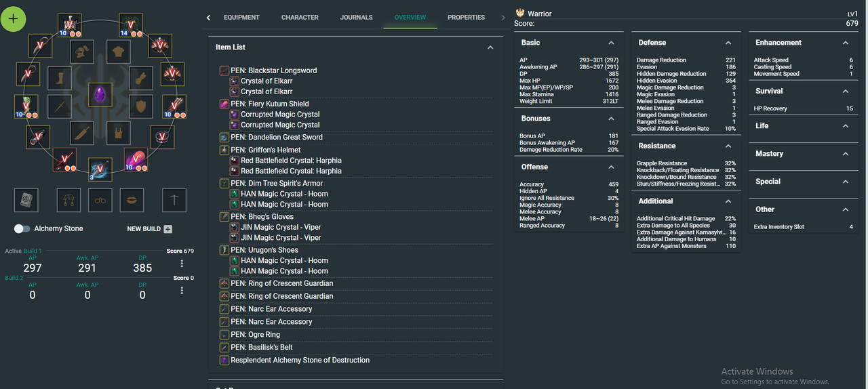Switch to the Properties tab
This screenshot has height=389, width=868.
[467, 17]
